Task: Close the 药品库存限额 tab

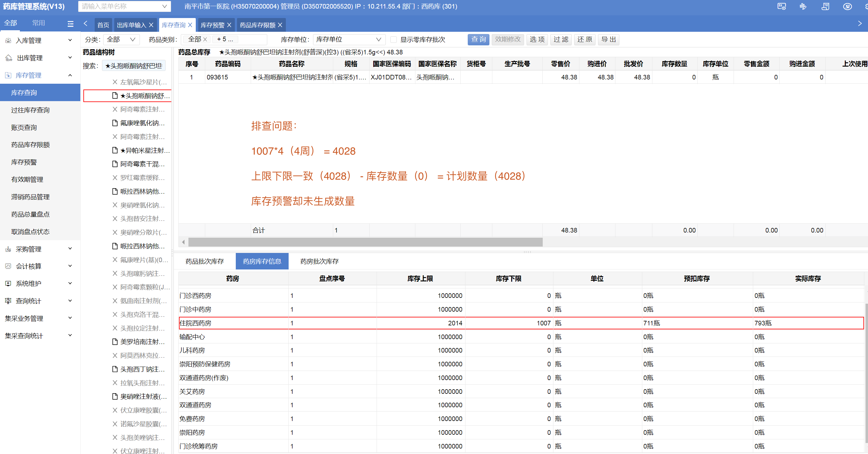Action: pyautogui.click(x=280, y=25)
